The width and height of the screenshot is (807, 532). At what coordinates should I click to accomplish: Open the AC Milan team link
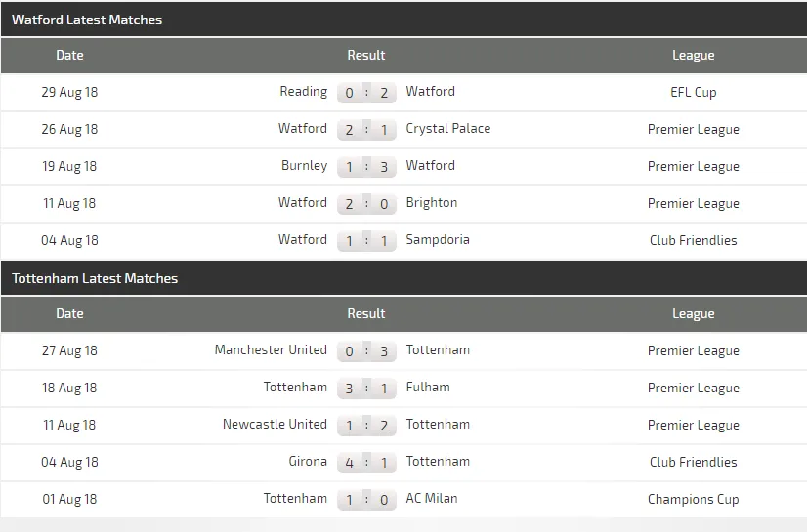coord(432,499)
